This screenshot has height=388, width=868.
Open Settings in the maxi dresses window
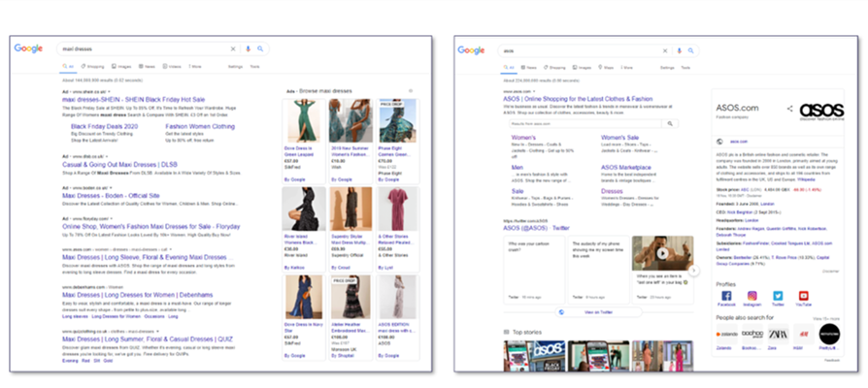(235, 66)
